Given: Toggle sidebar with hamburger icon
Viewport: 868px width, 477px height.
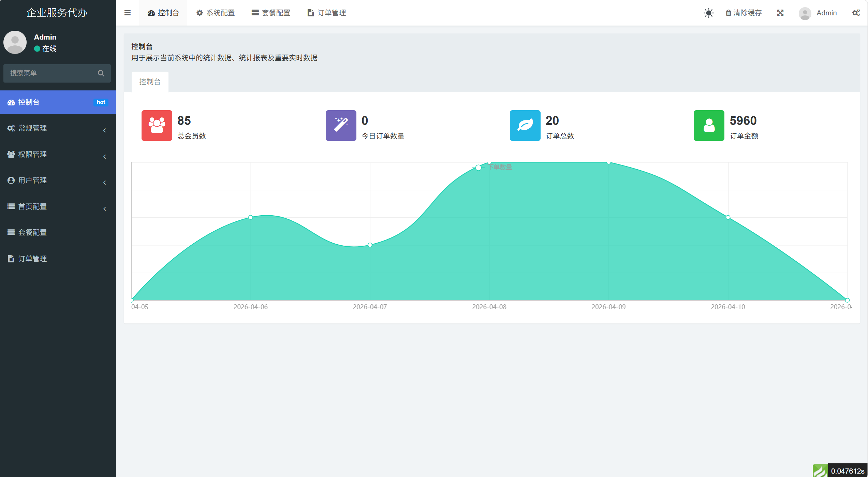Looking at the screenshot, I should (x=128, y=13).
